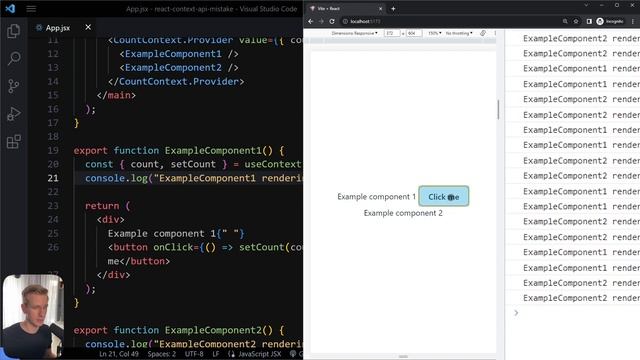Viewport: 640px width, 360px height.
Task: Go forward in the browser
Action: 321,21
